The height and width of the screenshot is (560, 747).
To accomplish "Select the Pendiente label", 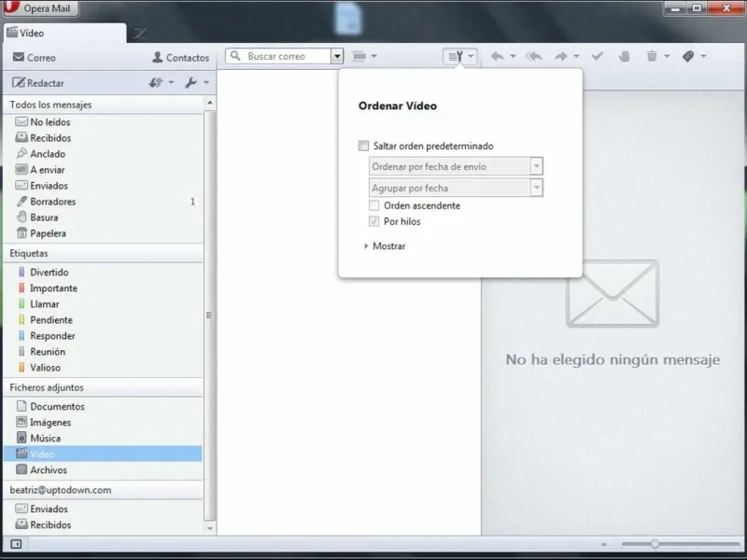I will (103, 320).
